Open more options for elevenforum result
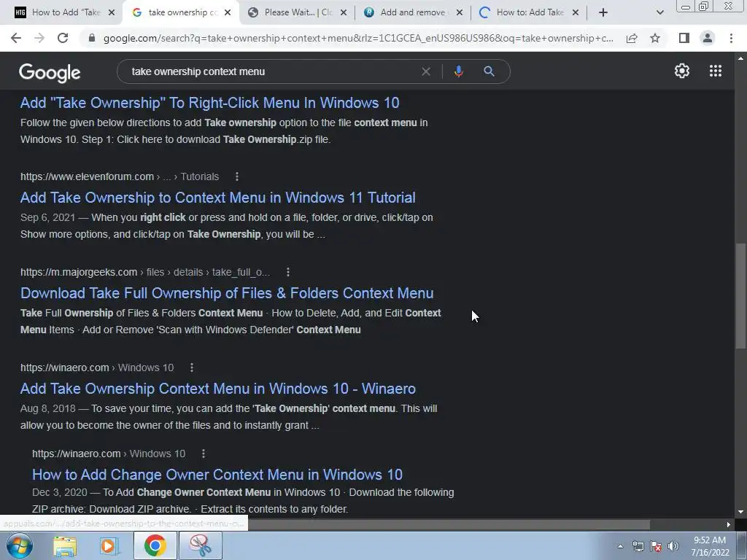Viewport: 747px width, 560px height. click(x=237, y=176)
